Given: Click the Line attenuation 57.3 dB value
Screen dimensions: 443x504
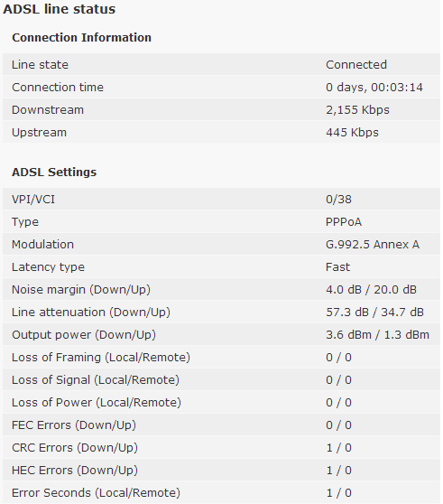Looking at the screenshot, I should [347, 313].
